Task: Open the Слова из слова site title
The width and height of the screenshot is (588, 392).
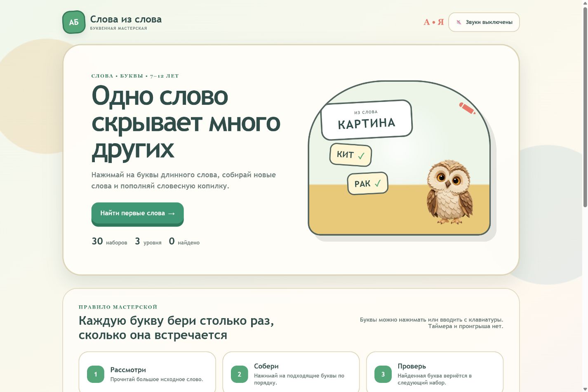Action: [x=126, y=19]
